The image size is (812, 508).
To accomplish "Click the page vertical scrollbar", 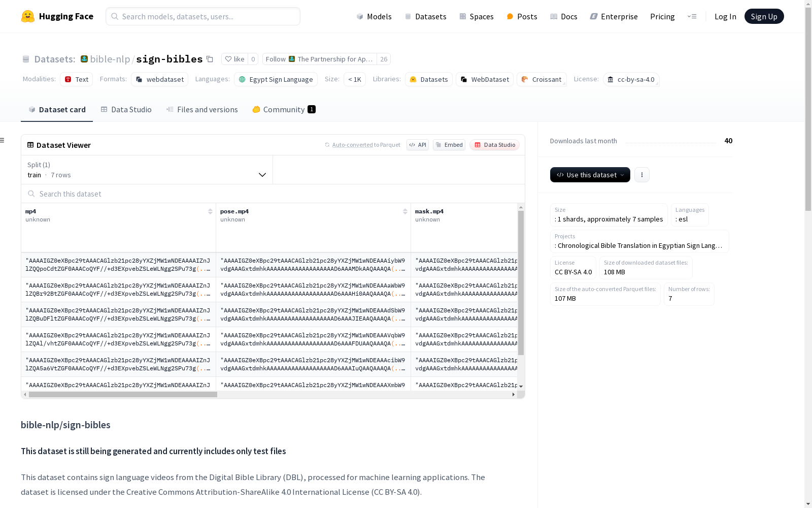I will [808, 109].
